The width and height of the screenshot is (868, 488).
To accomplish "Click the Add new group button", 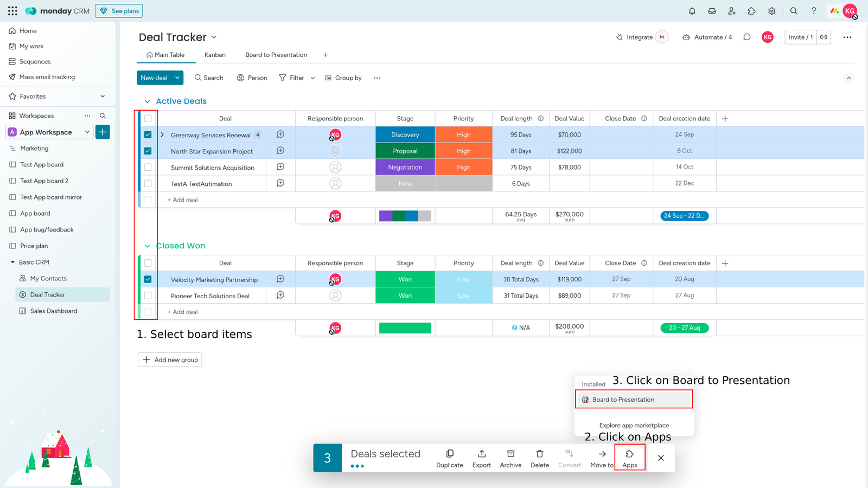I will click(x=170, y=359).
